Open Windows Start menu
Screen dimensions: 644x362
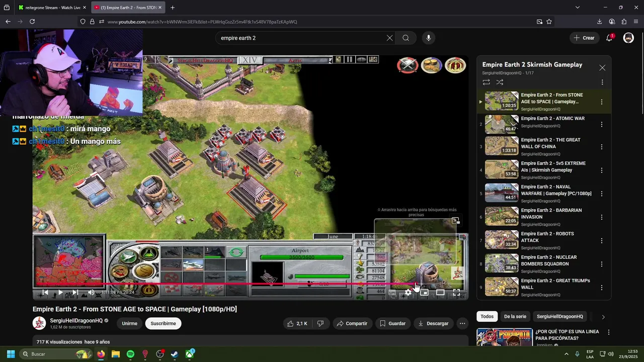coord(11,354)
